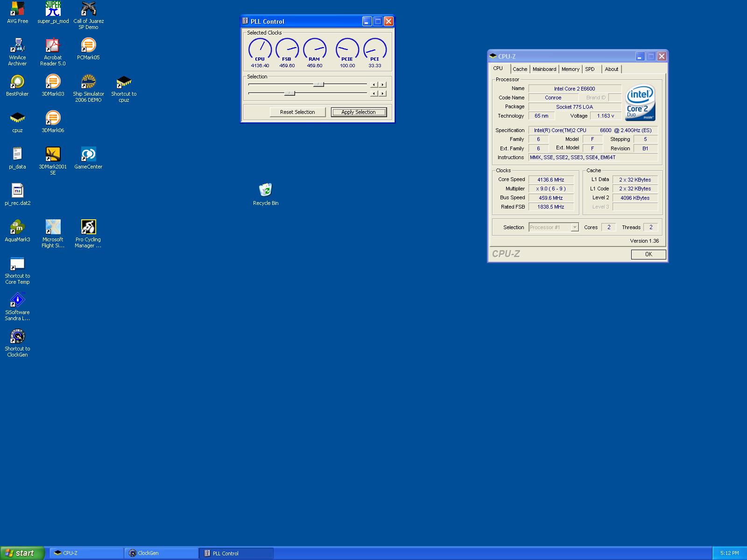Click the Multiplier value x 9.0 ( 6 - 9 )
Image resolution: width=747 pixels, height=560 pixels.
pos(551,189)
